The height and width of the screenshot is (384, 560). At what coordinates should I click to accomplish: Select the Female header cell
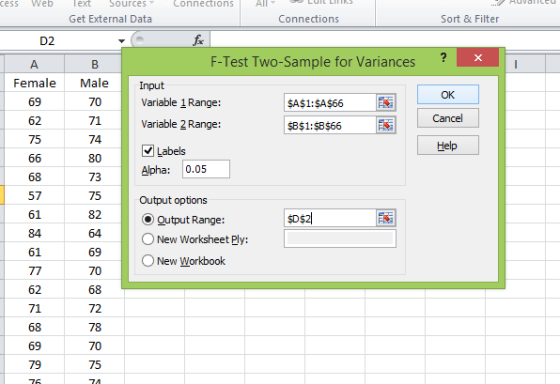[x=35, y=83]
